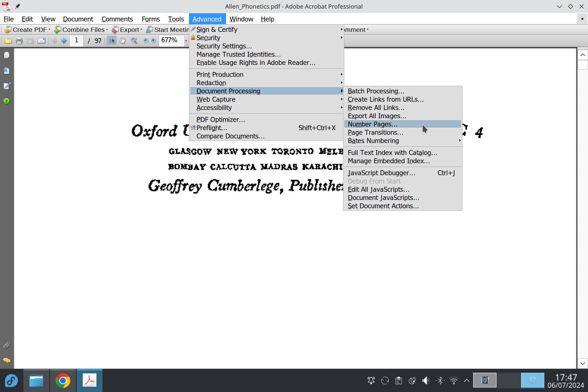Click the Open file folder icon
The width and height of the screenshot is (588, 392).
click(8, 41)
